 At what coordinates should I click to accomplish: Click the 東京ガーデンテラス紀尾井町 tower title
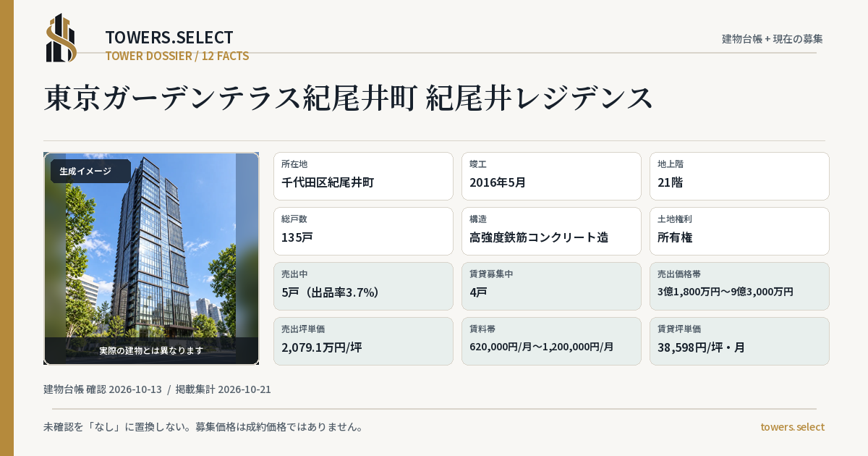[349, 98]
